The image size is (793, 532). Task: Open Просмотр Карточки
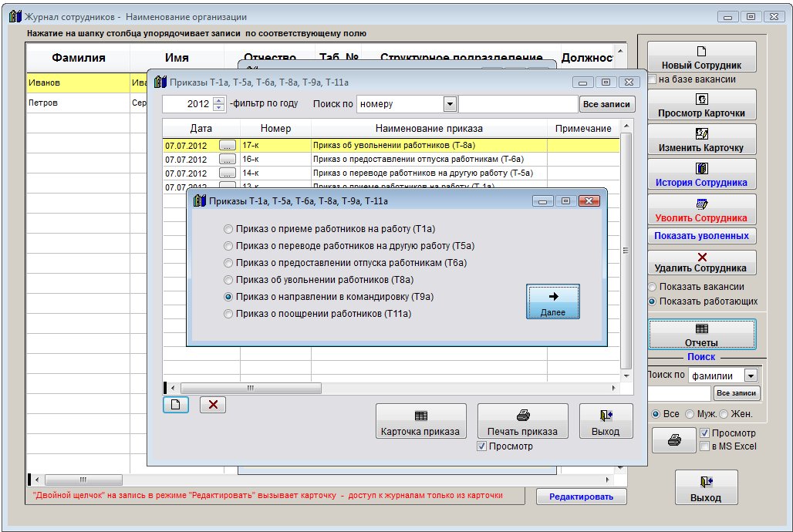point(701,105)
